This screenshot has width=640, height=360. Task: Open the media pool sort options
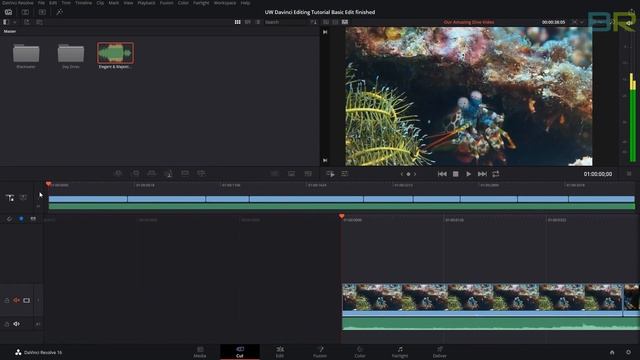point(313,22)
